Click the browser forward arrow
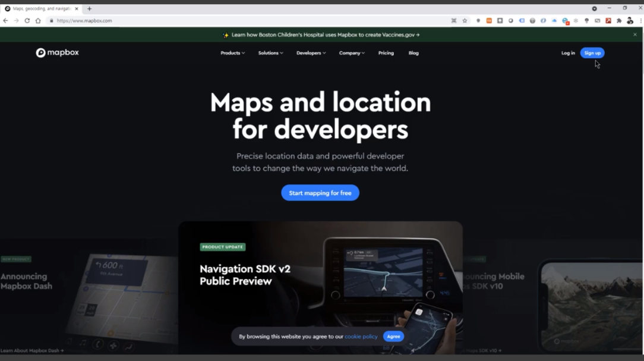Viewport: 644px width, 361px height. [17, 21]
